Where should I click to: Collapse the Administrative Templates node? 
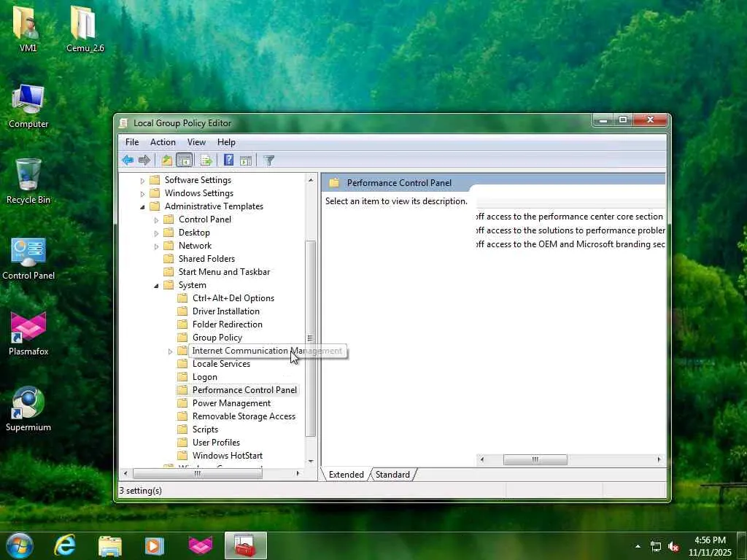tap(142, 206)
